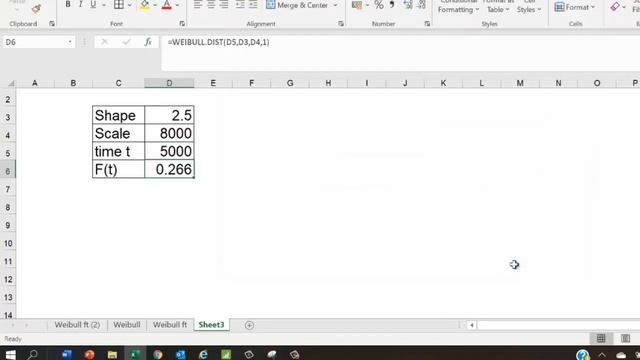The height and width of the screenshot is (360, 640).
Task: Open the accounting format dropdown arrow
Action: pyautogui.click(x=367, y=5)
